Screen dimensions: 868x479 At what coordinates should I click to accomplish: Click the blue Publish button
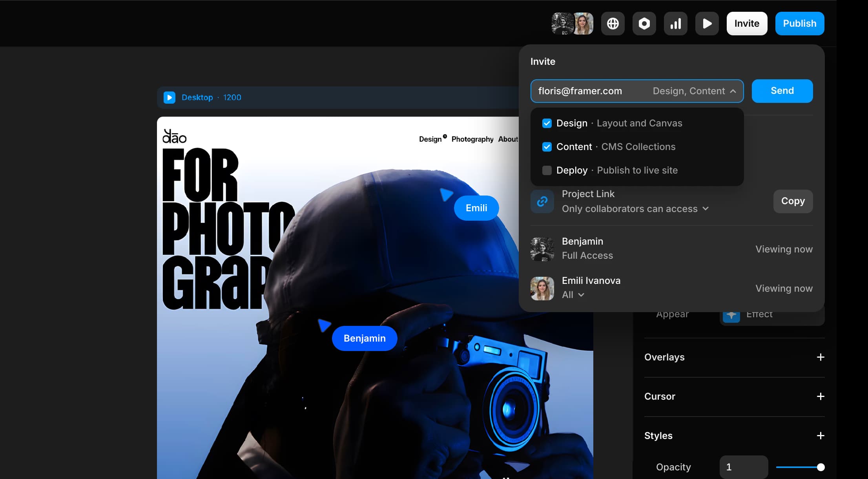coord(799,24)
